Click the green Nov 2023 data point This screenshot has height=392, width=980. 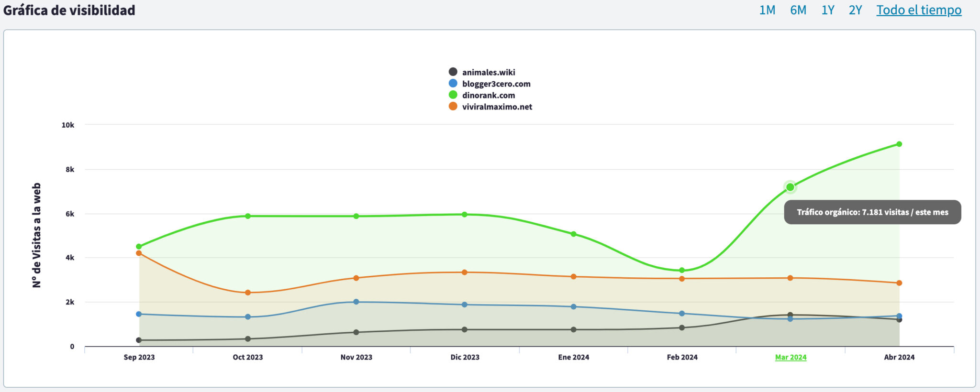(356, 216)
